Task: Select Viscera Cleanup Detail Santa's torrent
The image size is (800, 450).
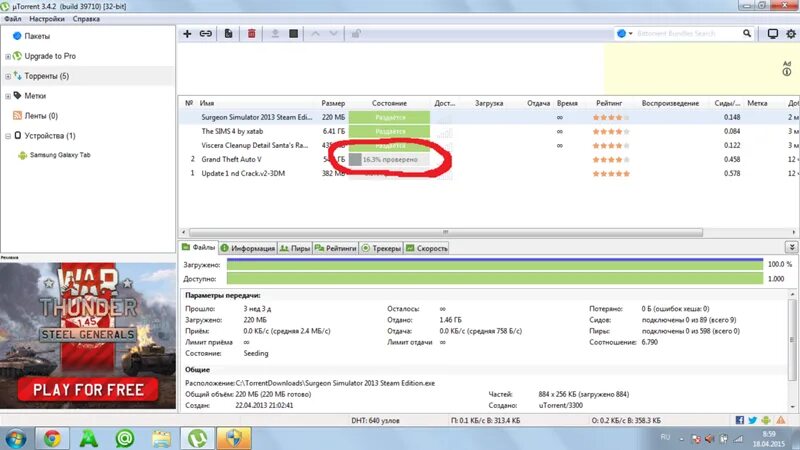Action: [255, 145]
